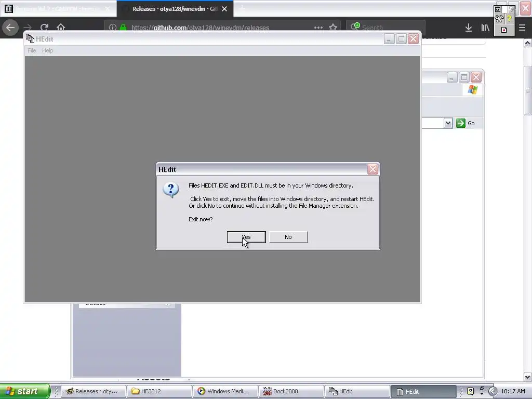This screenshot has height=399, width=532.
Task: Click Yes in the HEdit dialog
Action: 246,237
